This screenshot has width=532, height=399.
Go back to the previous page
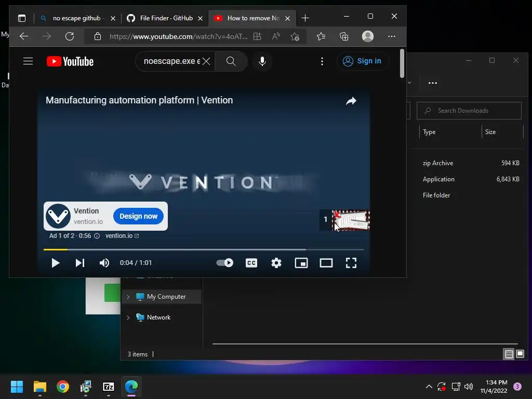point(24,36)
